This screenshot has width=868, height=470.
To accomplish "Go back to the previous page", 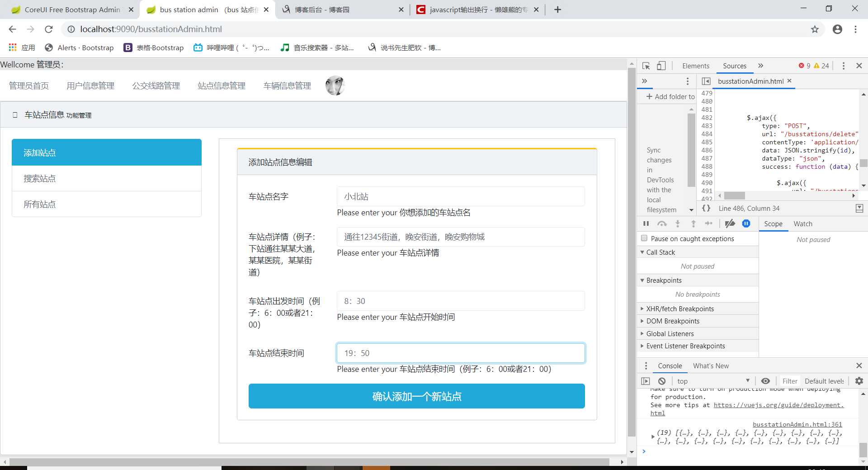I will 12,29.
